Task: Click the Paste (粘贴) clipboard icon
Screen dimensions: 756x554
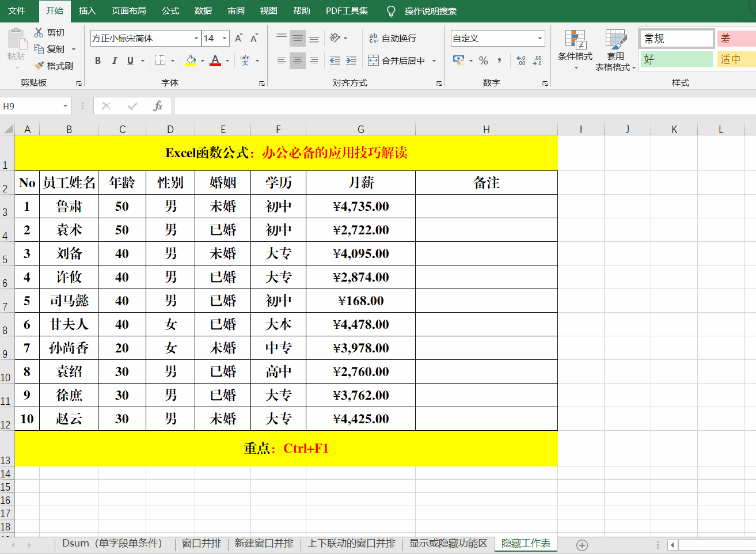Action: (x=16, y=39)
